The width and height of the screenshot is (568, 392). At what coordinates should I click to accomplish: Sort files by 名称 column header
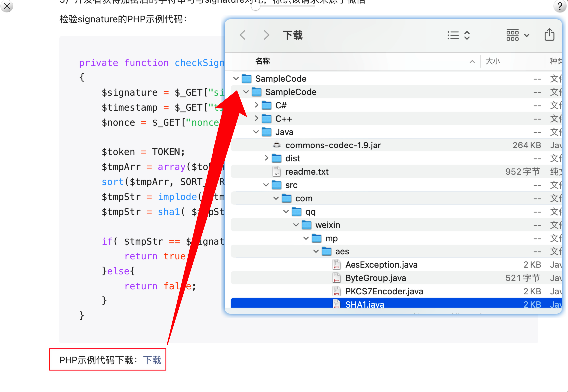click(263, 61)
